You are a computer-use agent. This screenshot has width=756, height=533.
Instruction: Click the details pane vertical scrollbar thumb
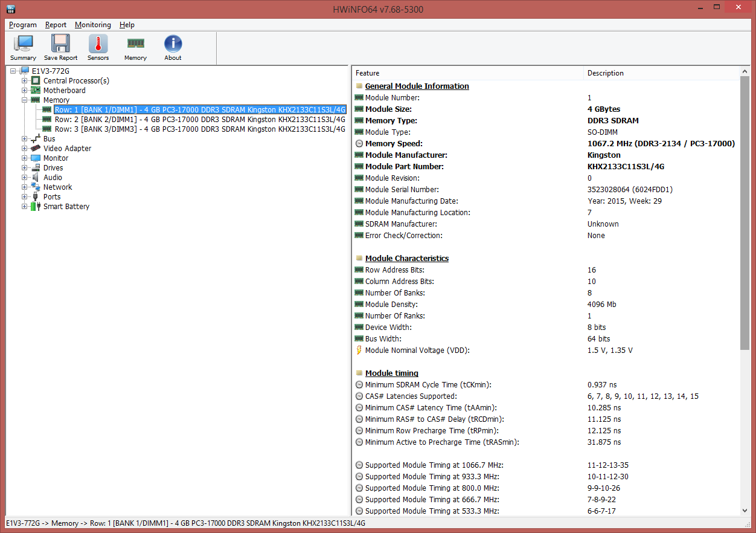click(x=745, y=213)
